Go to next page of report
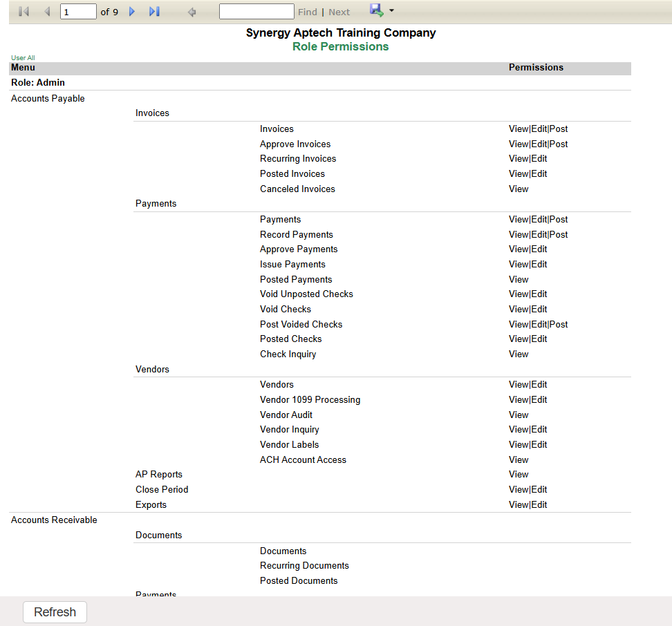This screenshot has width=672, height=626. [132, 12]
